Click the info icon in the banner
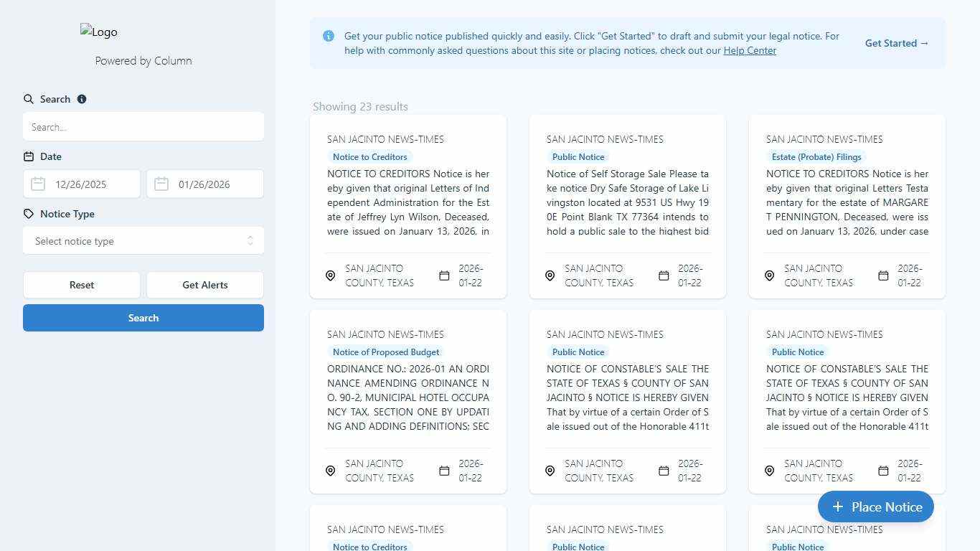Image resolution: width=980 pixels, height=551 pixels. [x=329, y=36]
